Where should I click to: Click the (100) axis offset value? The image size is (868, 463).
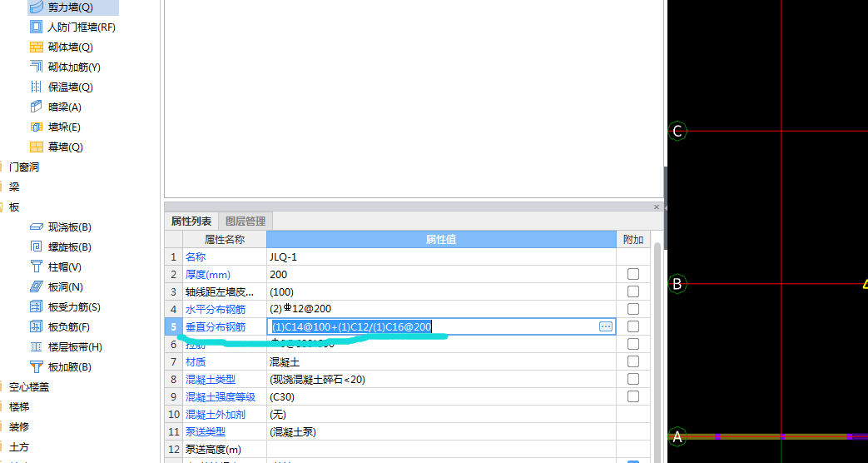pos(281,291)
